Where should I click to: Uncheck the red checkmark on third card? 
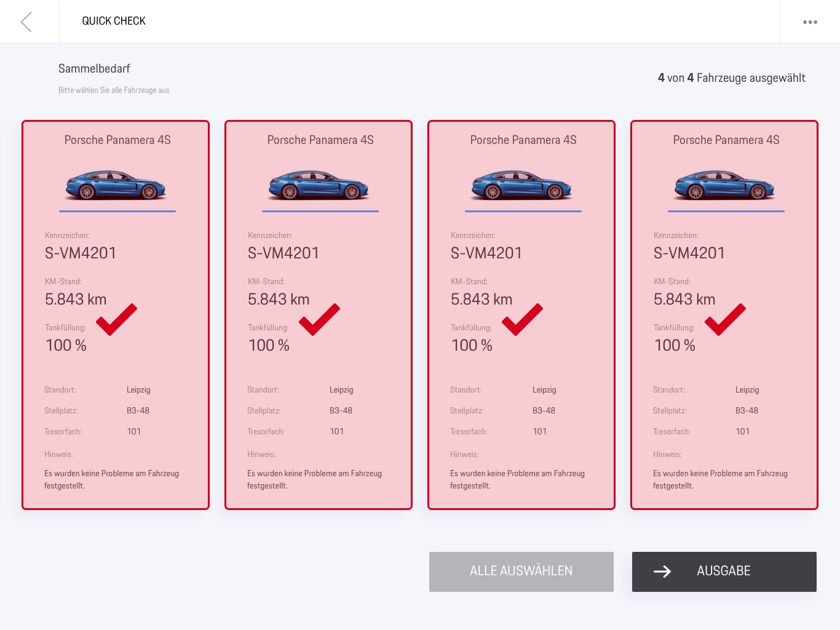coord(522,319)
